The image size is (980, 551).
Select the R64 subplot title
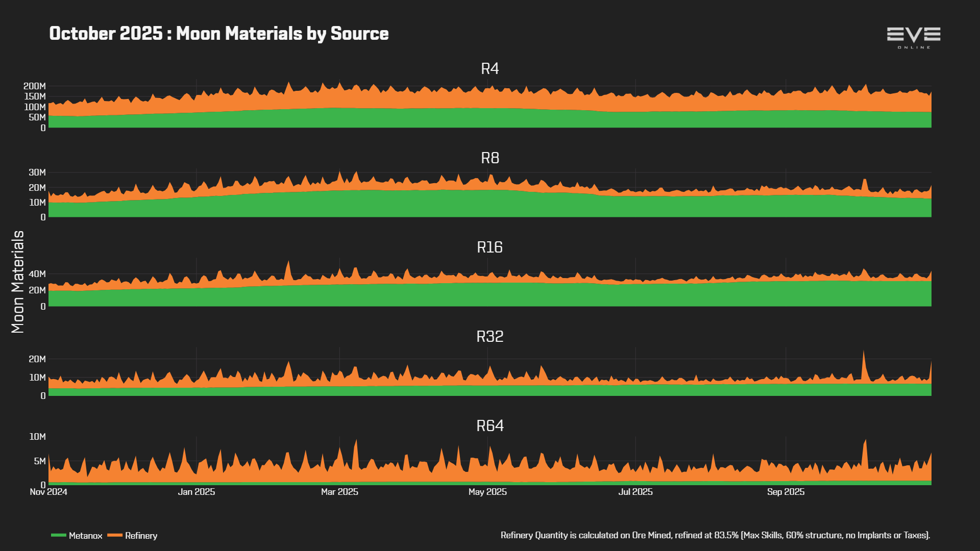(490, 426)
